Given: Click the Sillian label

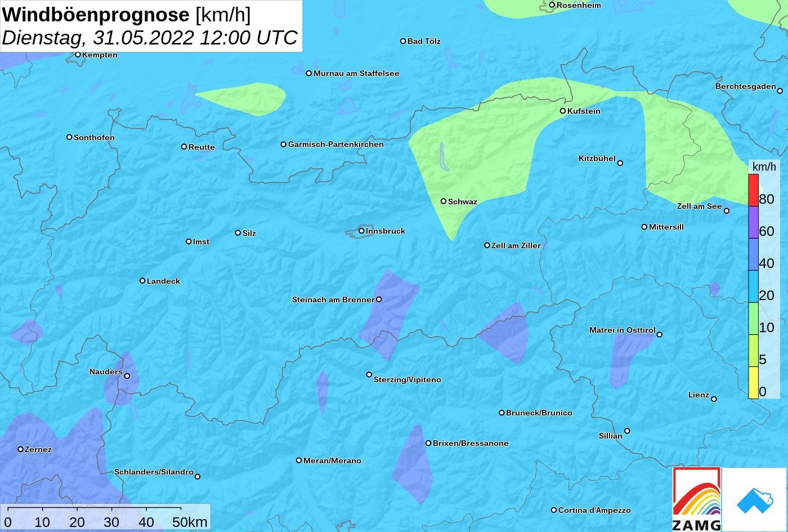Looking at the screenshot, I should (611, 436).
